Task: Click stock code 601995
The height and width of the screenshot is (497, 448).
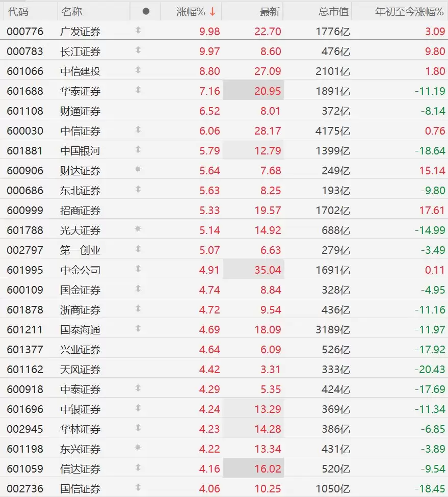Action: coord(25,270)
